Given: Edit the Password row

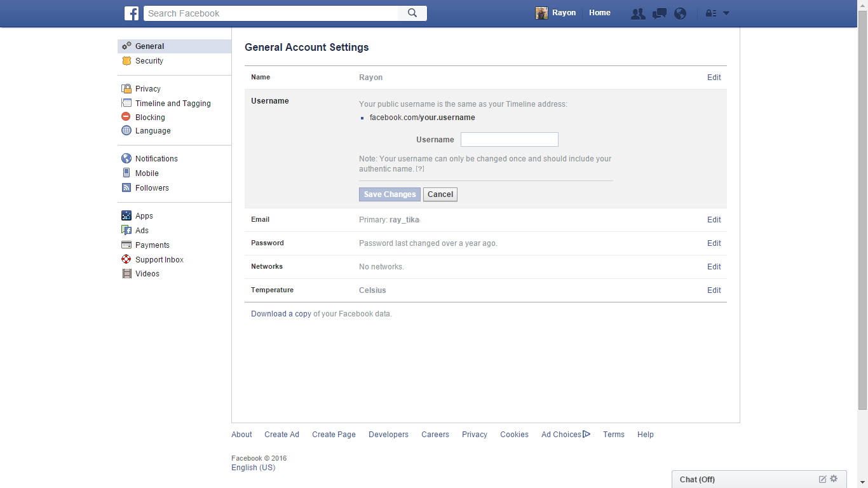Looking at the screenshot, I should coord(714,243).
